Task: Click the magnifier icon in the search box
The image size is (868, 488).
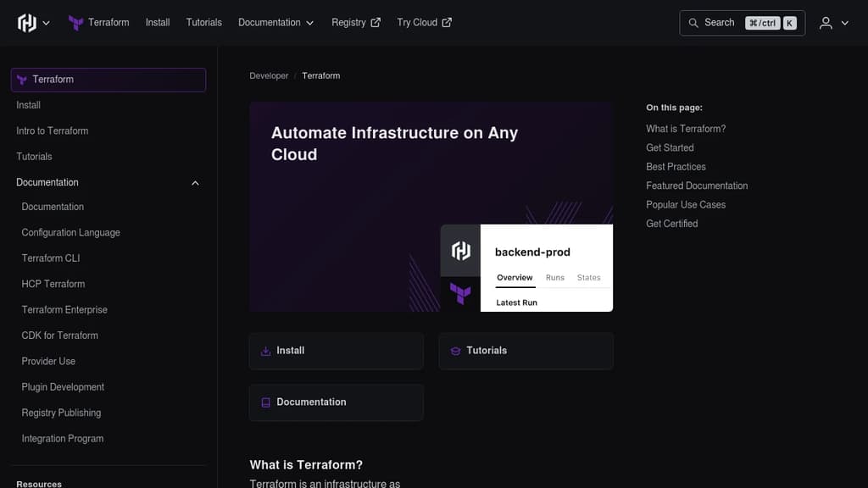Action: (693, 23)
